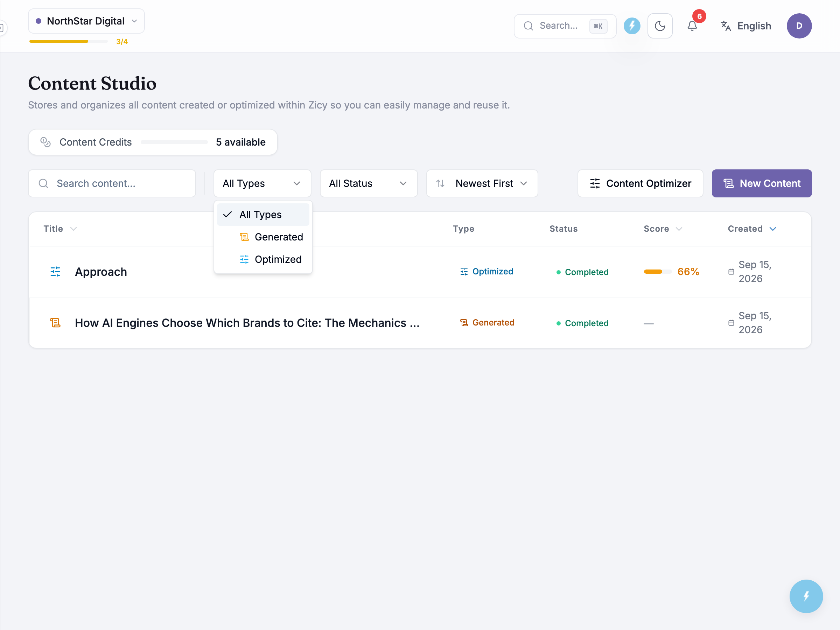Sort by Created column header

[752, 229]
